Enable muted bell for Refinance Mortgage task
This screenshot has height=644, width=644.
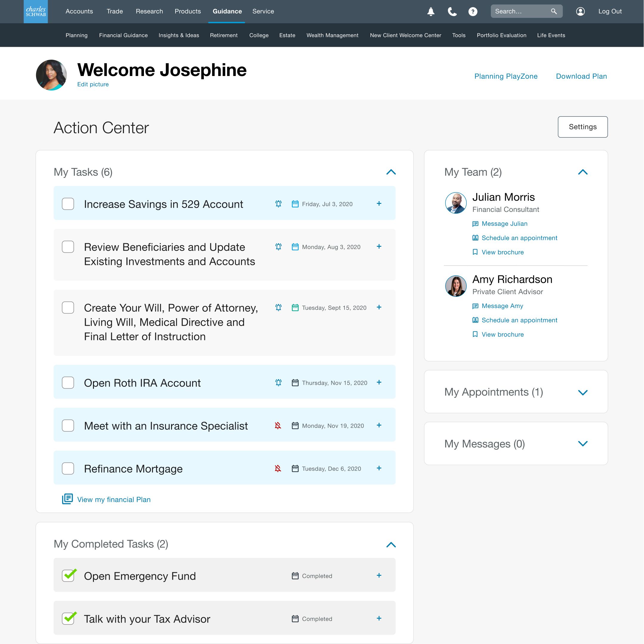tap(278, 468)
